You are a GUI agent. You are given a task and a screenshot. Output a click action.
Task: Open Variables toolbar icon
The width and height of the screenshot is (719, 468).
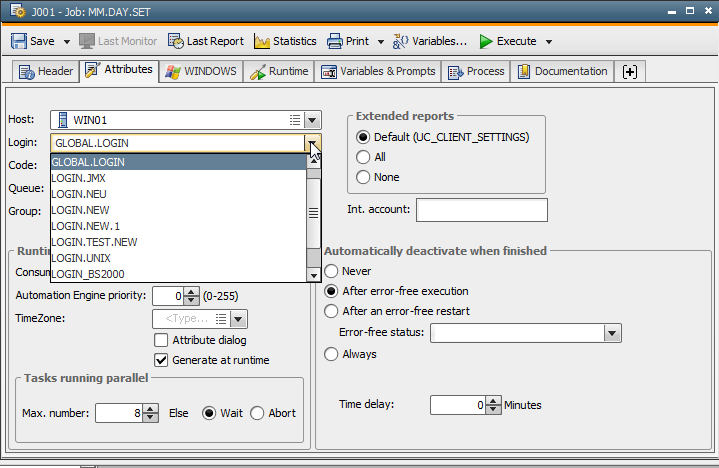click(401, 41)
